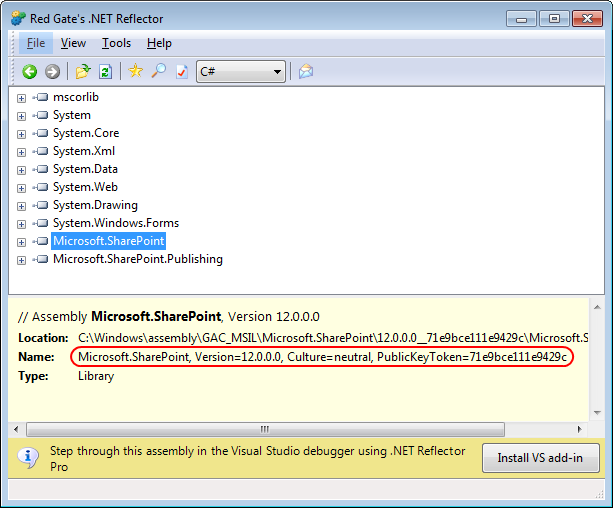Expand the System node

click(22, 116)
